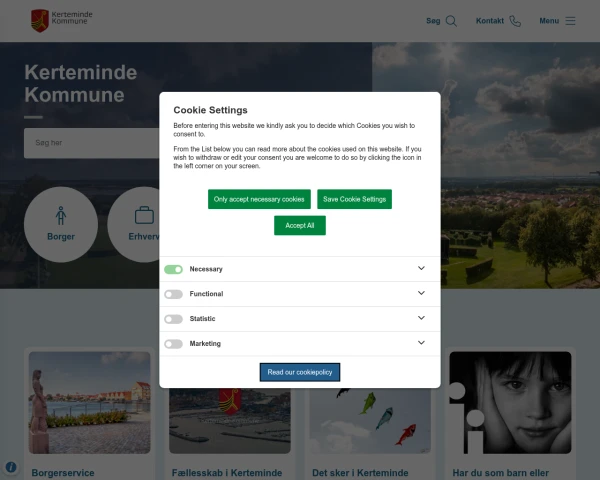Enable the Functional cookies switch
The width and height of the screenshot is (600, 480).
coord(174,294)
